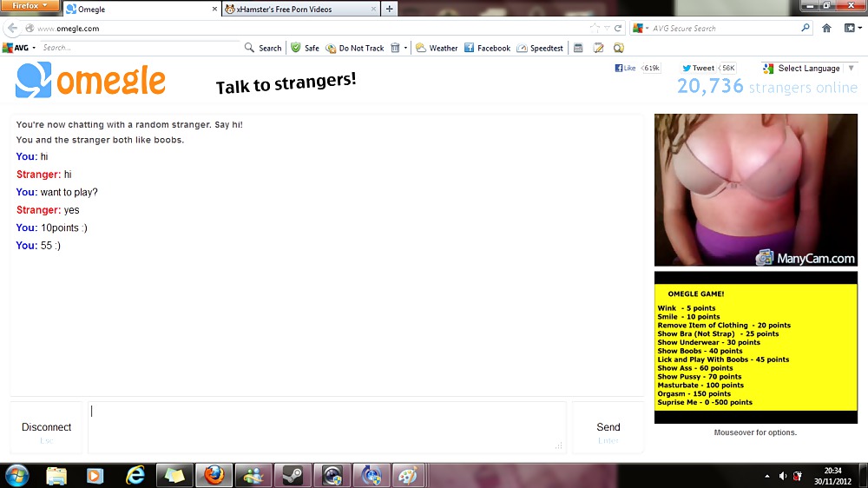The width and height of the screenshot is (868, 488).
Task: Click the volume icon in system tray
Action: click(783, 476)
